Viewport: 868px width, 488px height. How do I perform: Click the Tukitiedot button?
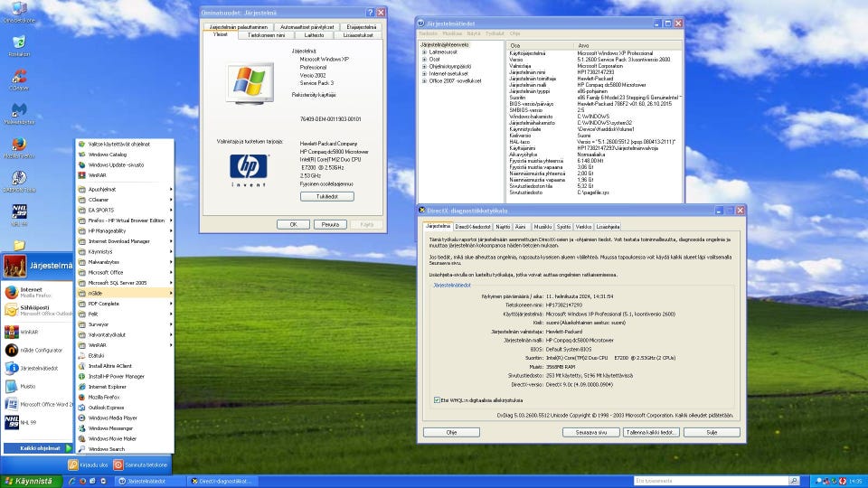pos(326,196)
